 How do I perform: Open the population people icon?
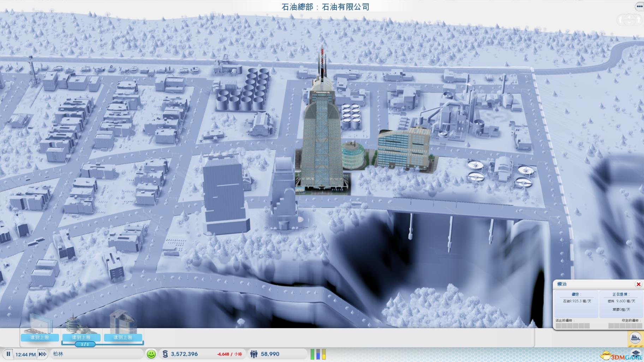254,354
